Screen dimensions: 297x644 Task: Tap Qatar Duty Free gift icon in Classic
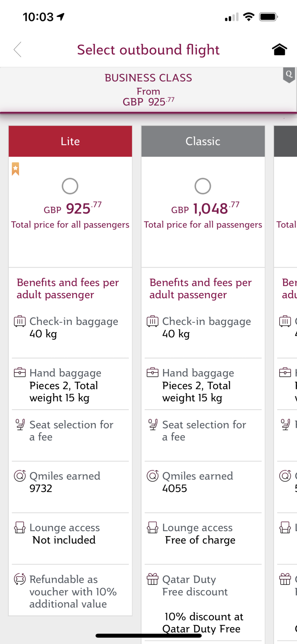point(153,579)
